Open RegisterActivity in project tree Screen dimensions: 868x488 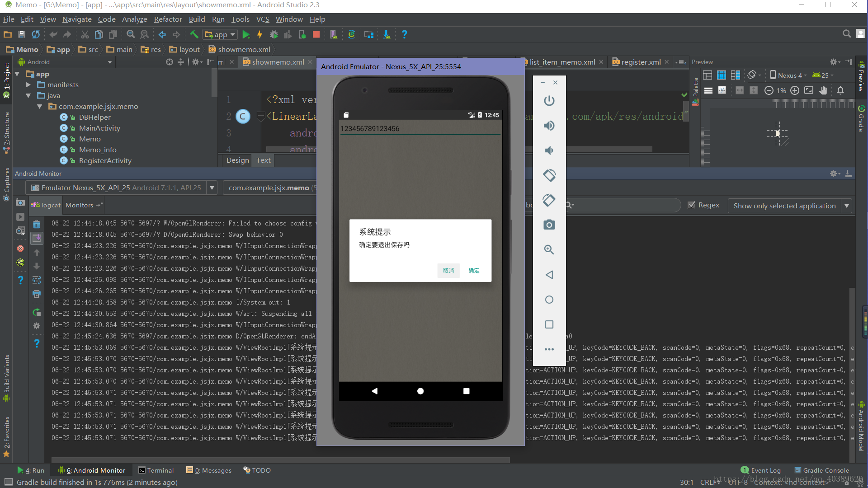105,161
